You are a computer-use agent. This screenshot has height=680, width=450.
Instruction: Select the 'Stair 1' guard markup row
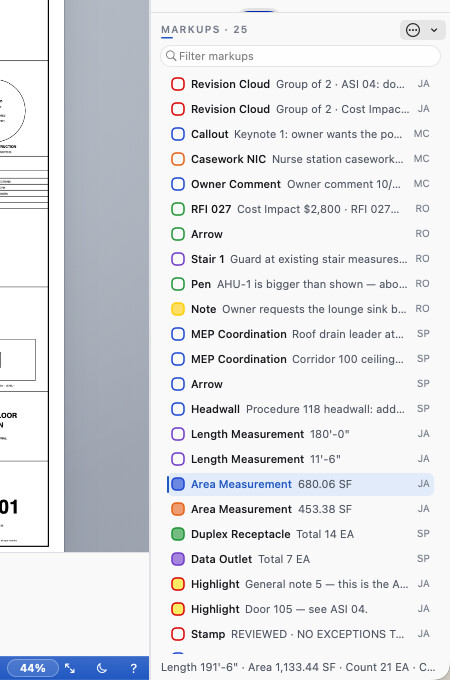[x=300, y=259]
